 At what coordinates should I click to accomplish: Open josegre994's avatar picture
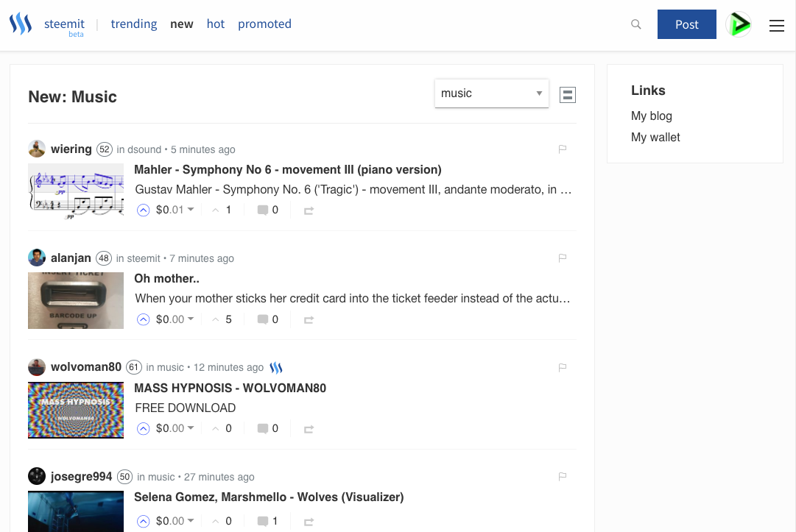[x=37, y=476]
